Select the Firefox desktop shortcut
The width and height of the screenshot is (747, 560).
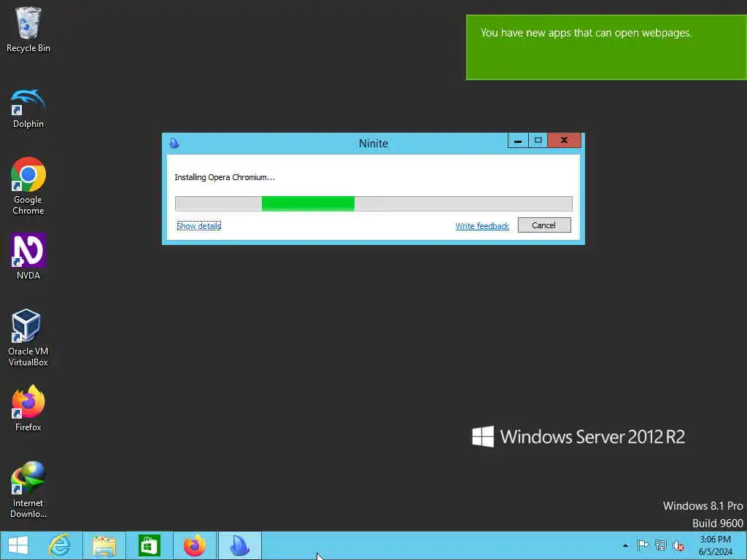click(28, 408)
